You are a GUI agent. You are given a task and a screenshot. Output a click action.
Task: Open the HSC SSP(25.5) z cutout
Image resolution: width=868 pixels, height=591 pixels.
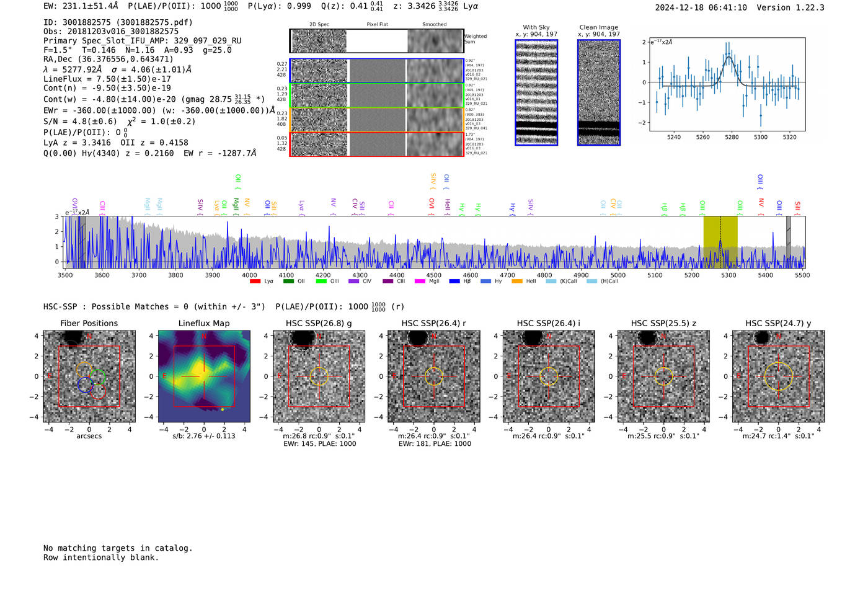point(663,376)
